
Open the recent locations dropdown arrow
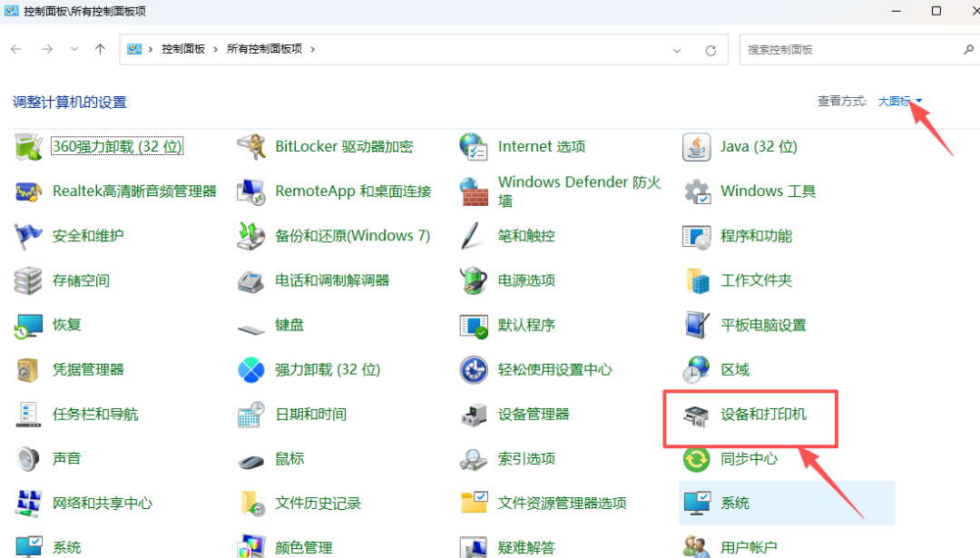coord(74,50)
